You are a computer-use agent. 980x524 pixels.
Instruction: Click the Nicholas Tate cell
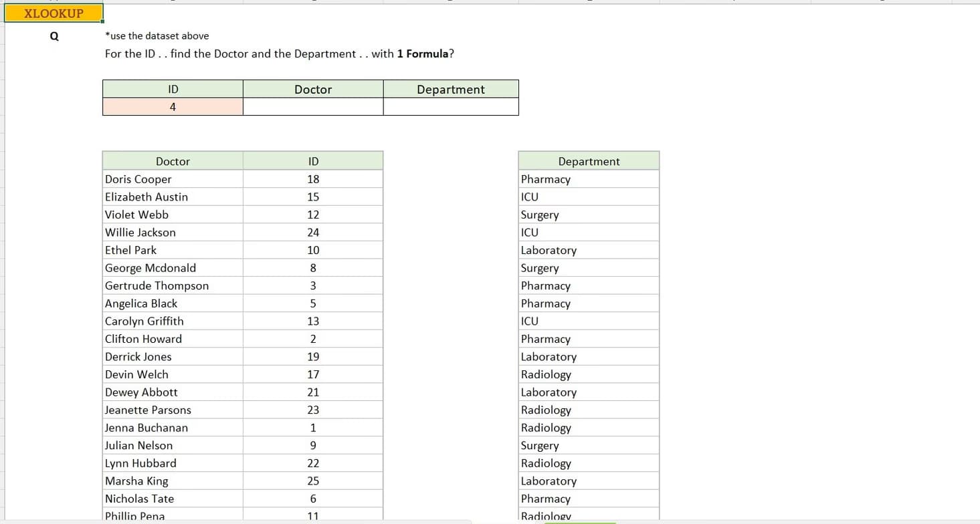tap(173, 499)
